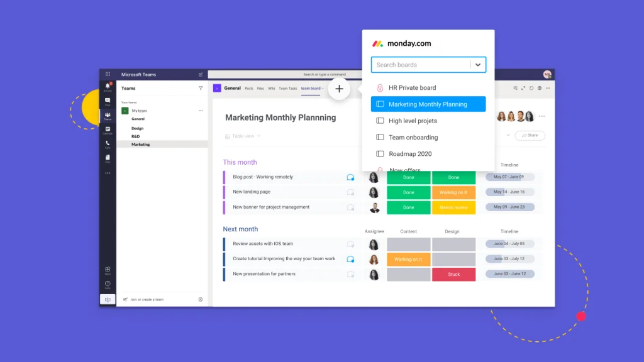This screenshot has width=644, height=362.
Task: Click Join or create a team
Action: 146,300
